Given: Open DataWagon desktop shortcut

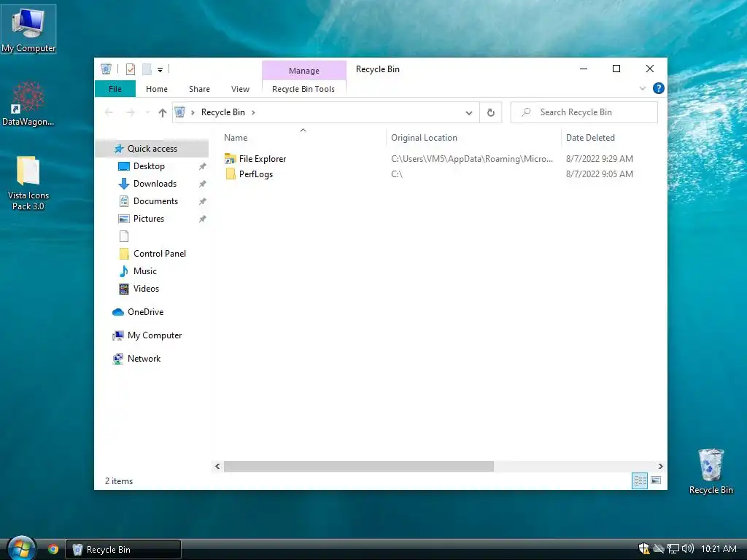Looking at the screenshot, I should pyautogui.click(x=28, y=104).
